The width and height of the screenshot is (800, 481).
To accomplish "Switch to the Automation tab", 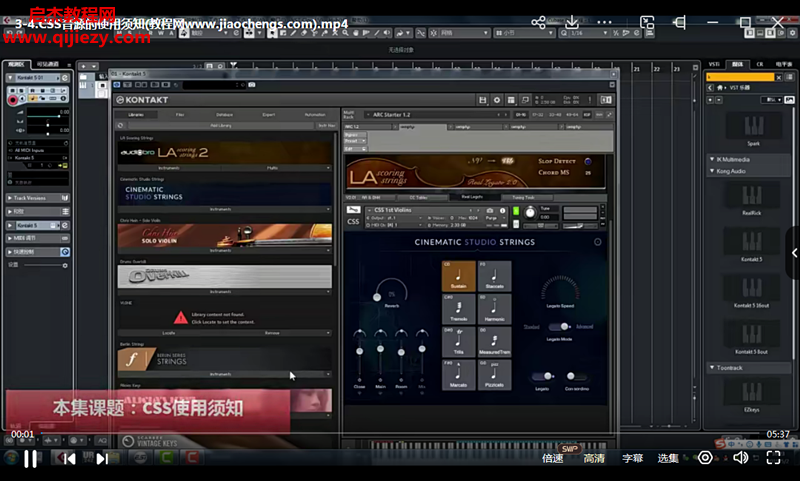I will [x=315, y=115].
